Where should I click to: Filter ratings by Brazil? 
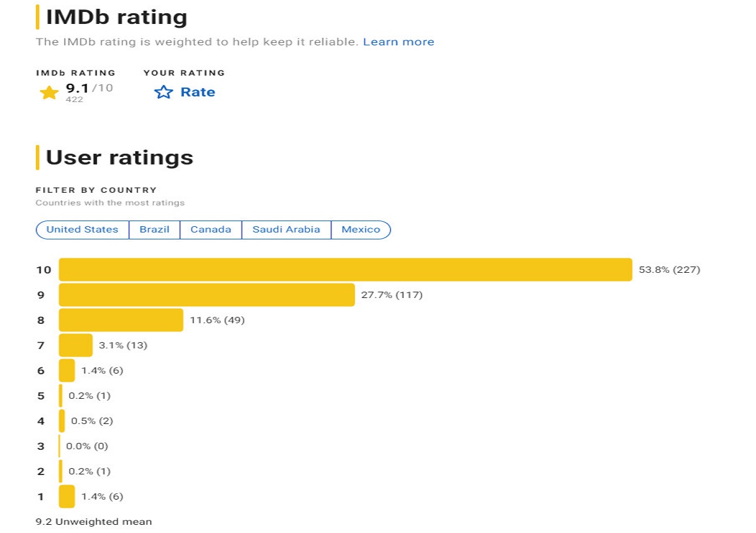155,229
